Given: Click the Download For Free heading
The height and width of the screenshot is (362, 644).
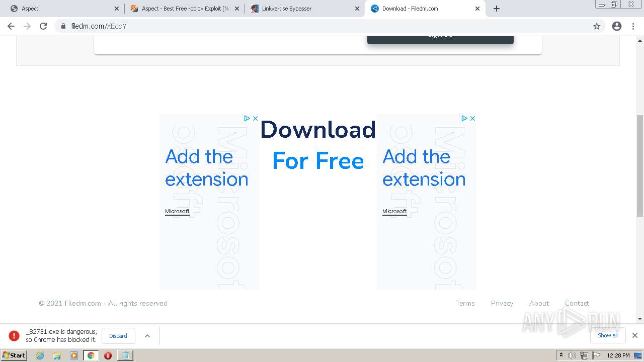Looking at the screenshot, I should (x=318, y=145).
